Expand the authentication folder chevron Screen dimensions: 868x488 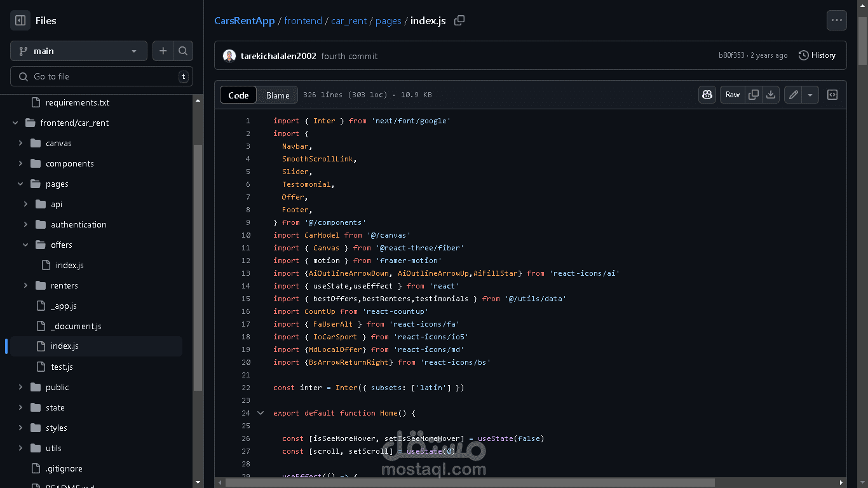25,224
